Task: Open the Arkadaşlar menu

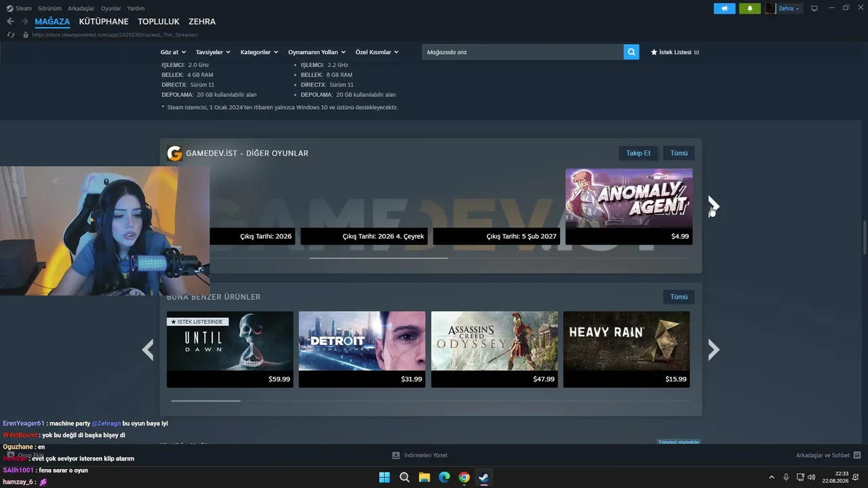Action: (x=81, y=8)
